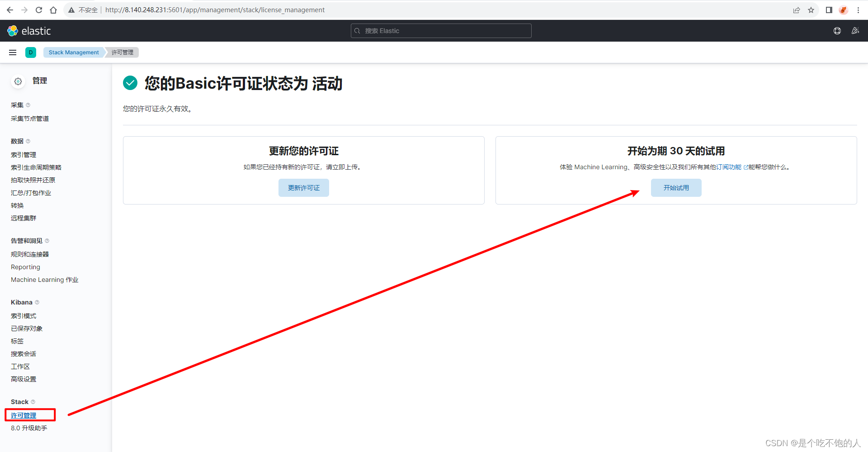Open 搜索会话 in sidebar
The height and width of the screenshot is (452, 868).
(x=24, y=354)
